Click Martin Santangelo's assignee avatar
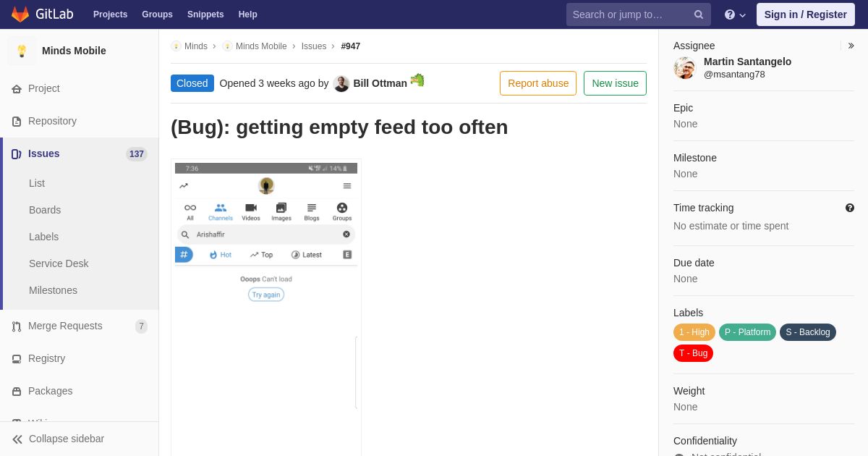The width and height of the screenshot is (868, 456). (x=684, y=68)
